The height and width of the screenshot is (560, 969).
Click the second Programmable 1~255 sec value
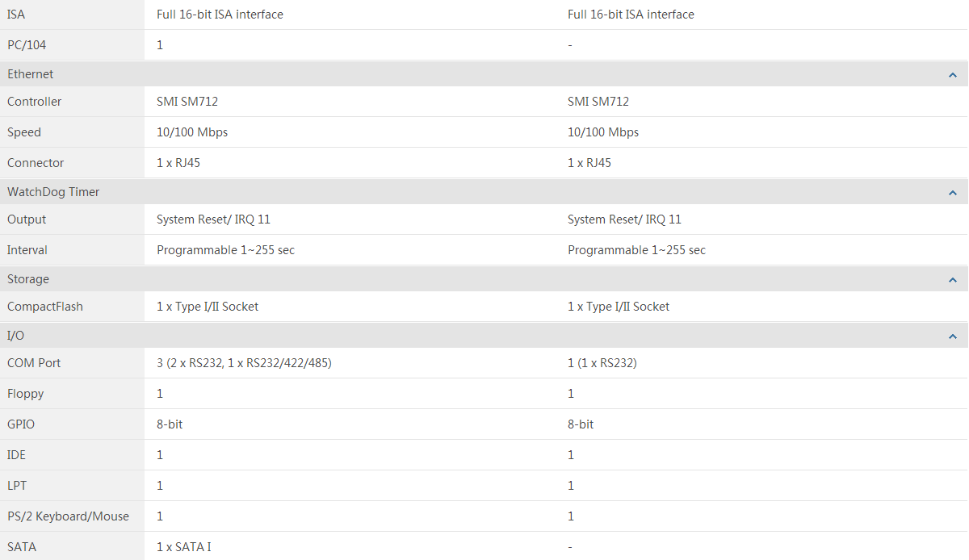point(636,250)
